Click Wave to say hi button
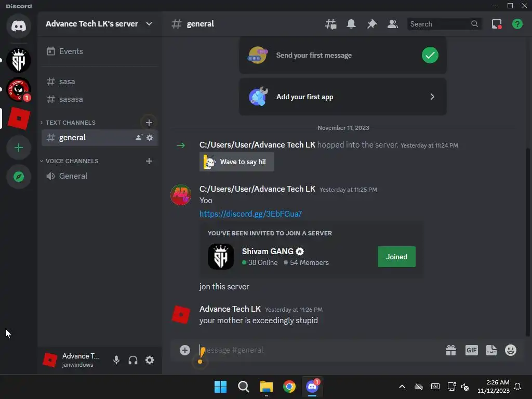Screen dimensions: 532x399 coord(237,162)
